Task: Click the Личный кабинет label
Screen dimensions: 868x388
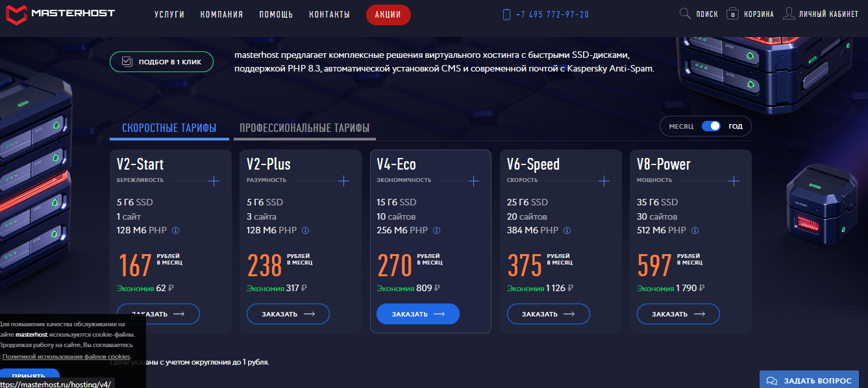Action: (x=829, y=14)
